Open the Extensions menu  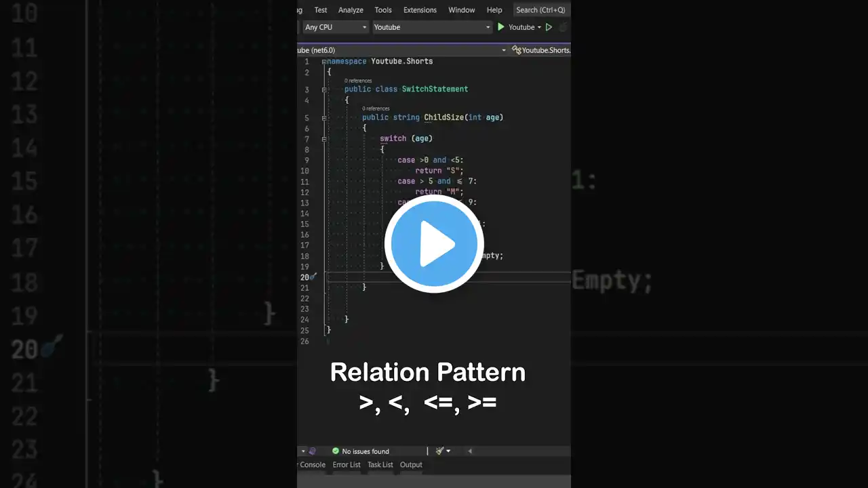(420, 10)
